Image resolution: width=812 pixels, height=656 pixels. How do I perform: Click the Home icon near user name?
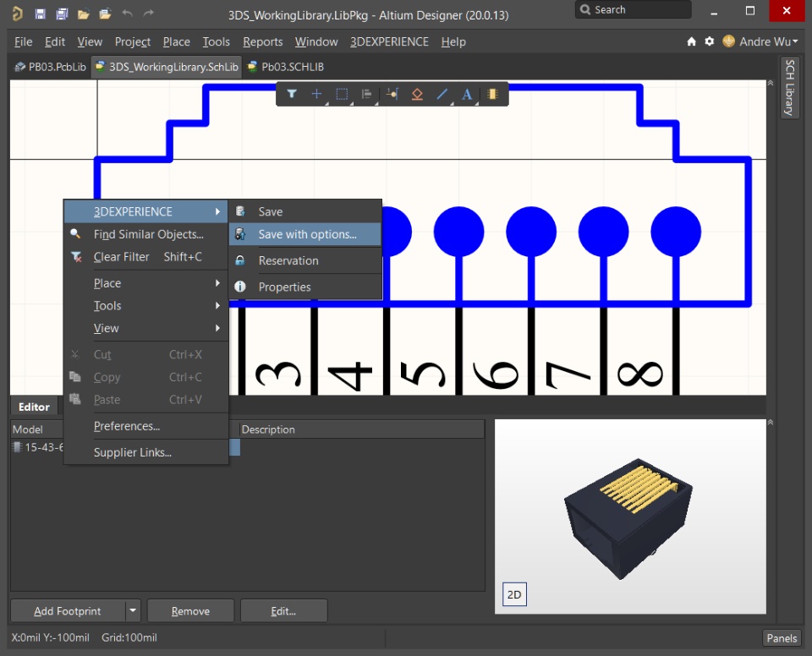691,41
